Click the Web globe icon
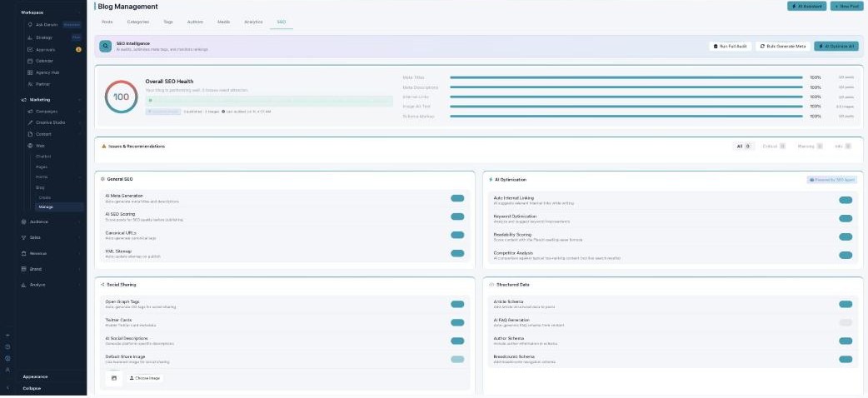 [x=30, y=146]
